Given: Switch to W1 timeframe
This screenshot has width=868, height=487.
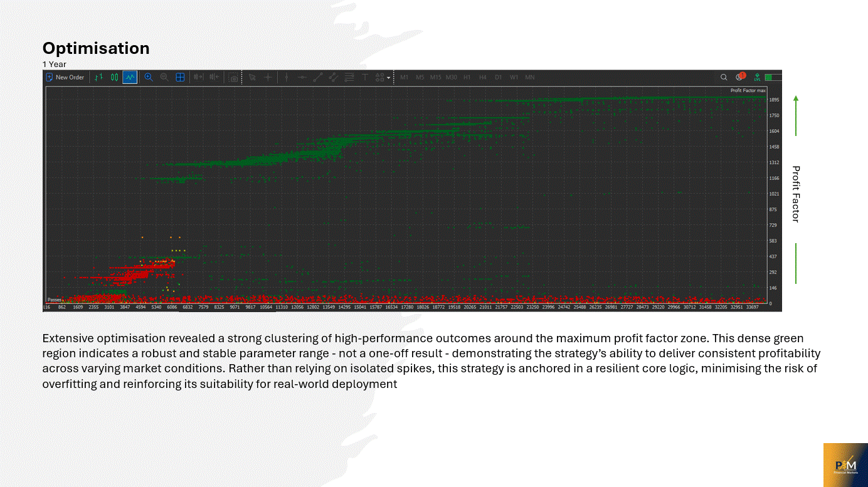Looking at the screenshot, I should tap(514, 77).
